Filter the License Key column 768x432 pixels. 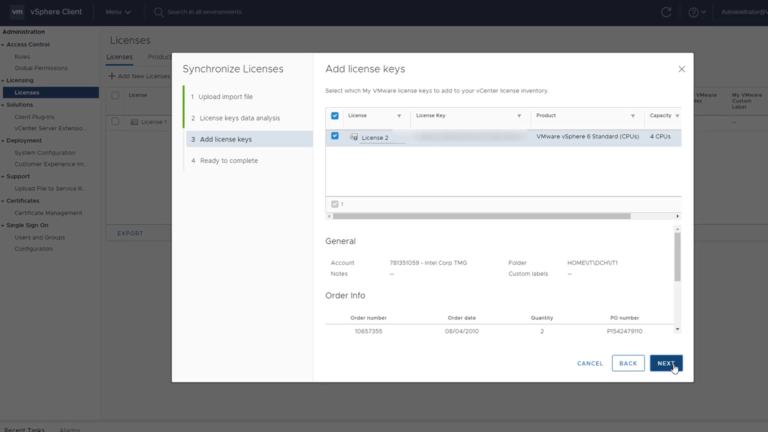click(519, 116)
